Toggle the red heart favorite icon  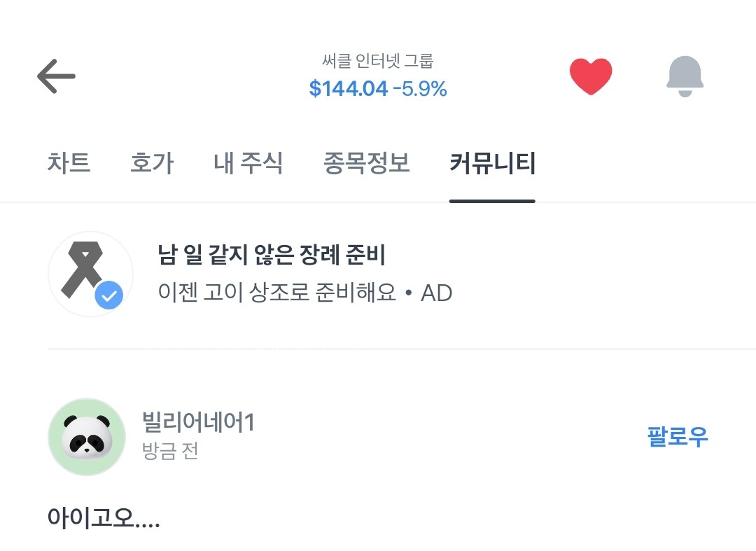[591, 76]
